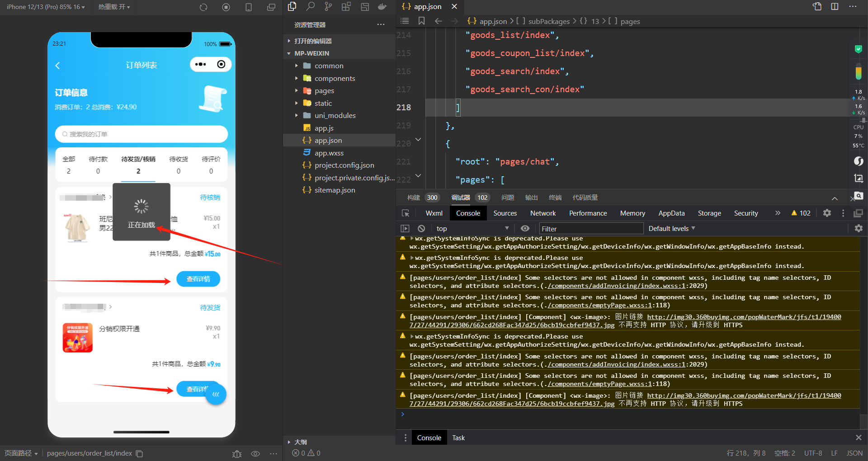Expand the components folder
The height and width of the screenshot is (461, 868).
point(297,79)
